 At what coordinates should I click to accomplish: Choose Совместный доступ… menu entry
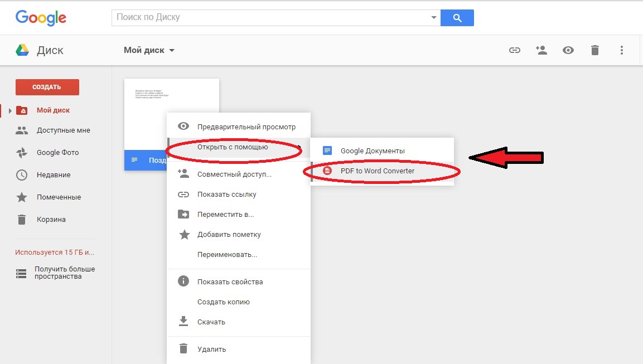click(x=234, y=174)
